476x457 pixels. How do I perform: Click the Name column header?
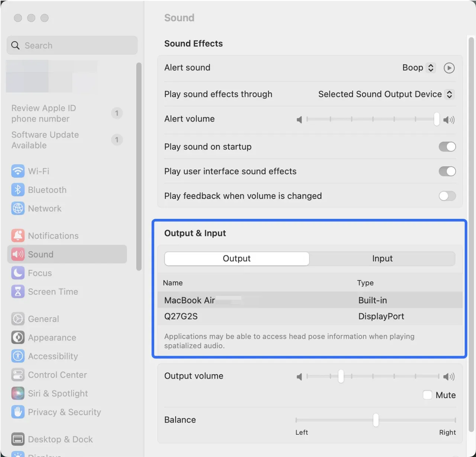click(173, 283)
